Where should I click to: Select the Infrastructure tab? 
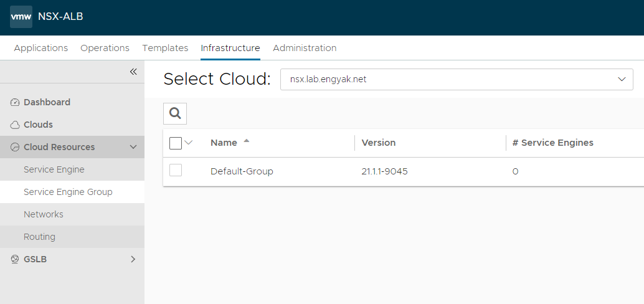pyautogui.click(x=230, y=48)
